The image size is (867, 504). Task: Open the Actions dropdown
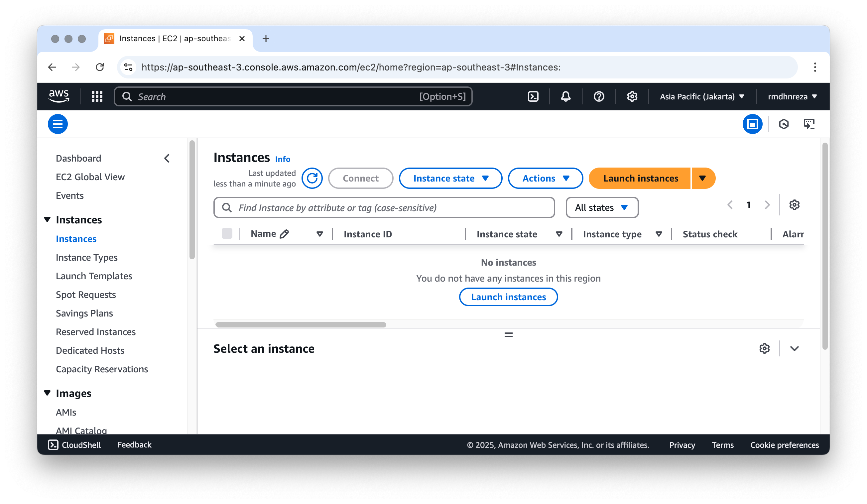(x=545, y=178)
